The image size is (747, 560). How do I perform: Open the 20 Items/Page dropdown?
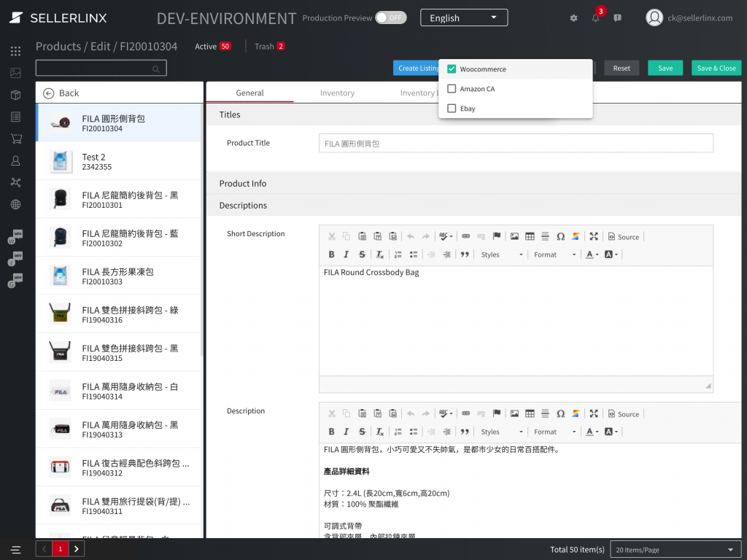pos(675,550)
